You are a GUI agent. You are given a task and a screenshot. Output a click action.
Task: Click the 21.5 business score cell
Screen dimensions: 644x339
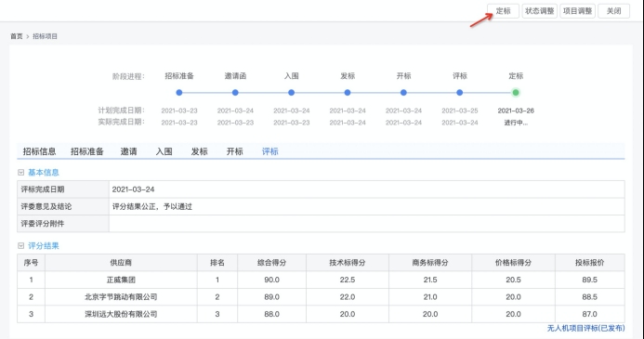point(430,280)
